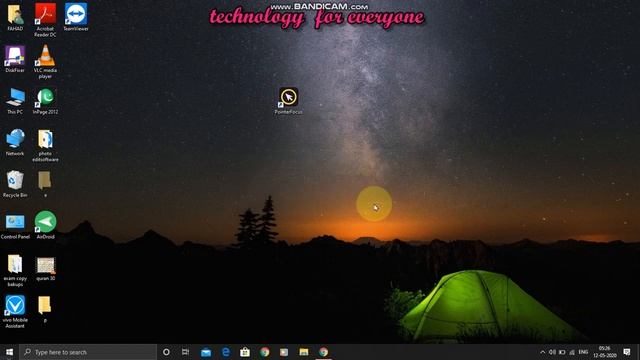Image resolution: width=640 pixels, height=360 pixels.
Task: Select the exam copy bakups folder
Action: (x=15, y=270)
